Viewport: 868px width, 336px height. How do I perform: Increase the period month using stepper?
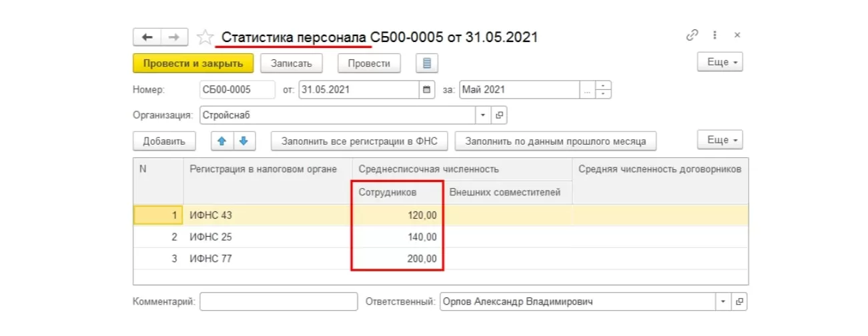[603, 85]
